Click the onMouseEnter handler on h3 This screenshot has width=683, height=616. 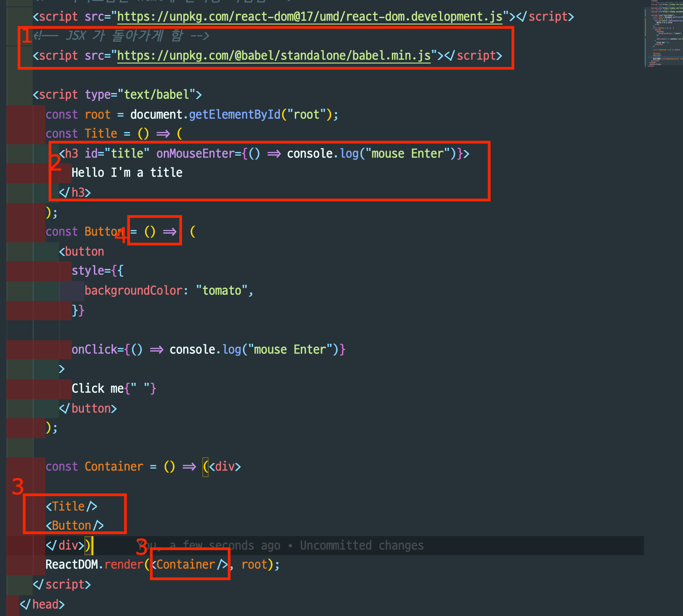point(196,153)
